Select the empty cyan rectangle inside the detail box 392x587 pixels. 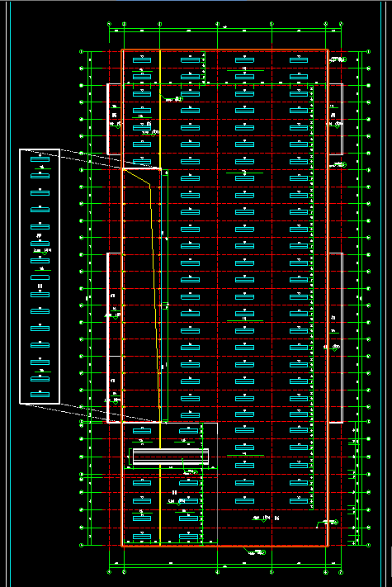pos(40,277)
